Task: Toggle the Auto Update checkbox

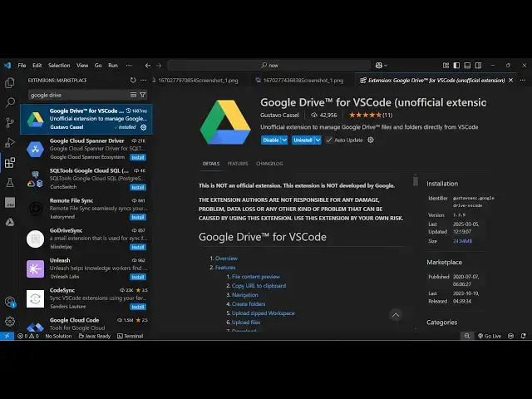Action: coord(329,140)
